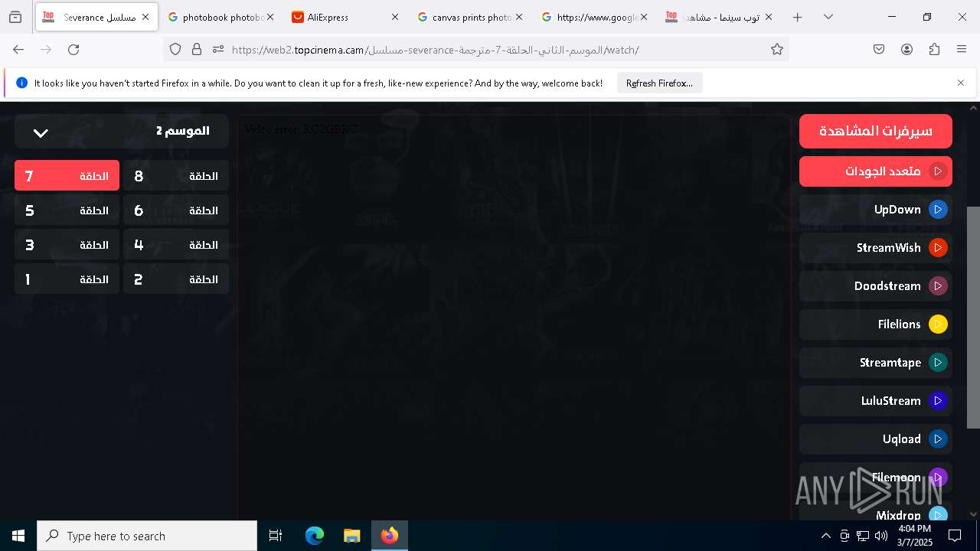Choose the StreamWish server

click(876, 248)
